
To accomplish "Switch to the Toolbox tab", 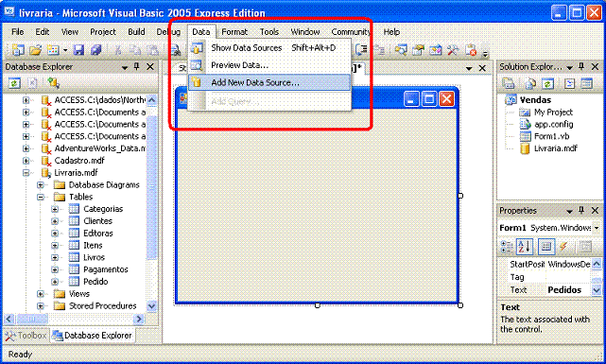I will click(26, 336).
